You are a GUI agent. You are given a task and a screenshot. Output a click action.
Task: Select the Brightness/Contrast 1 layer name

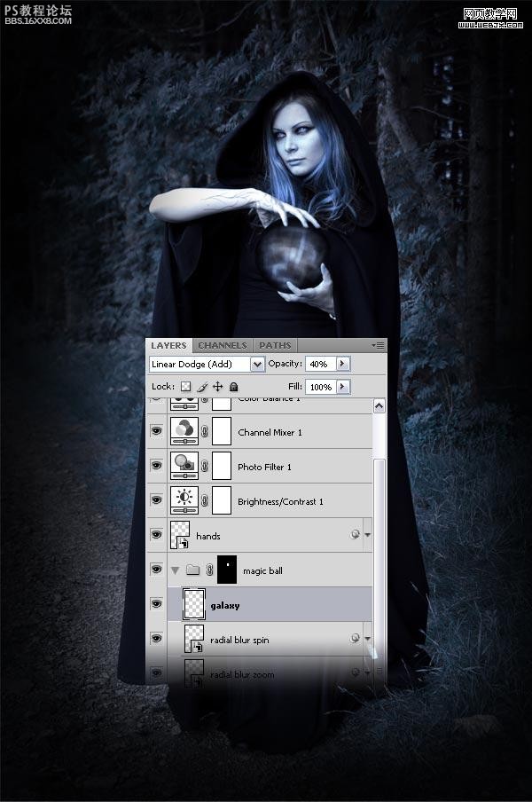(280, 502)
